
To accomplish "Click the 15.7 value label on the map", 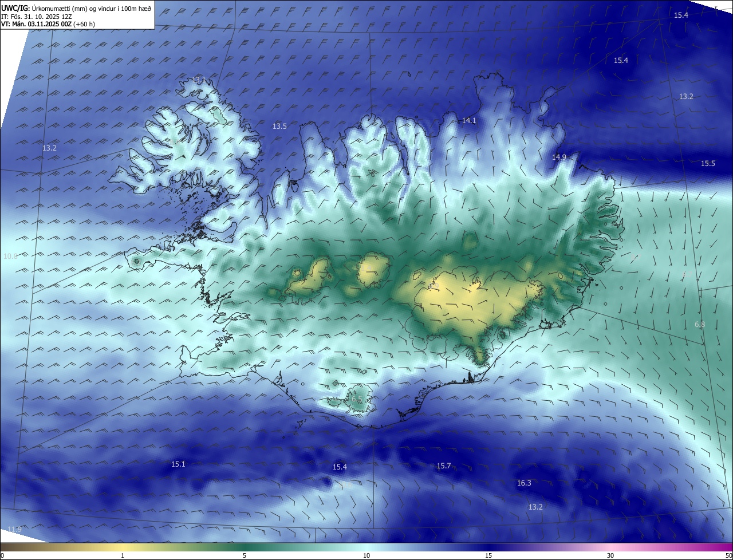I will tap(444, 466).
